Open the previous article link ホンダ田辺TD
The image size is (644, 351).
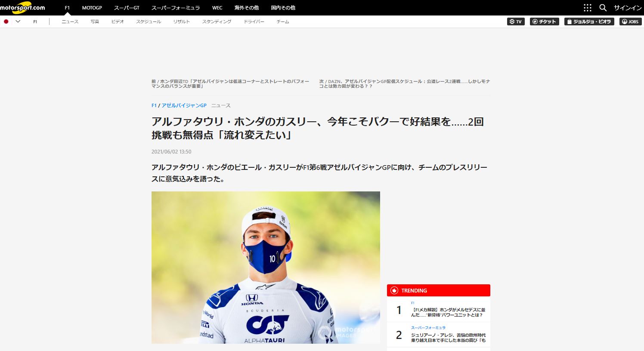[230, 83]
